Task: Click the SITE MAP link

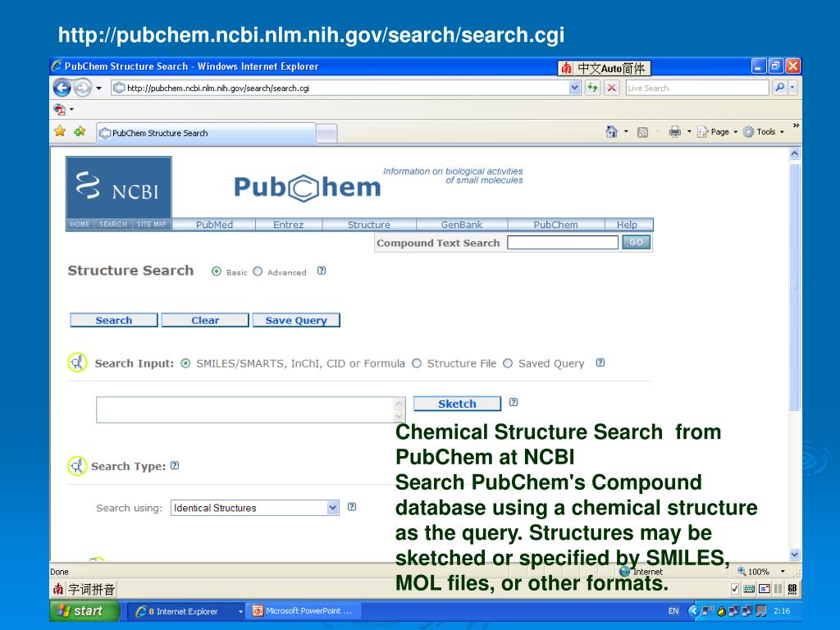Action: pos(152,224)
